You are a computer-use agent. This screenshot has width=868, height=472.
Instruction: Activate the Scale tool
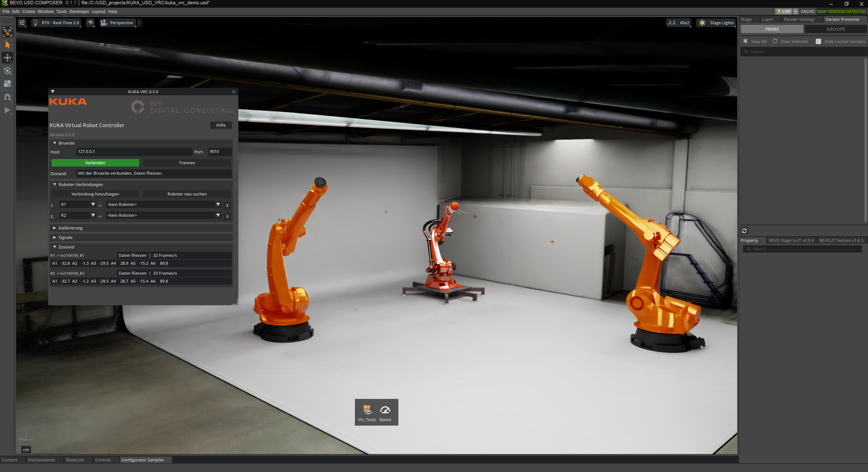pyautogui.click(x=7, y=83)
